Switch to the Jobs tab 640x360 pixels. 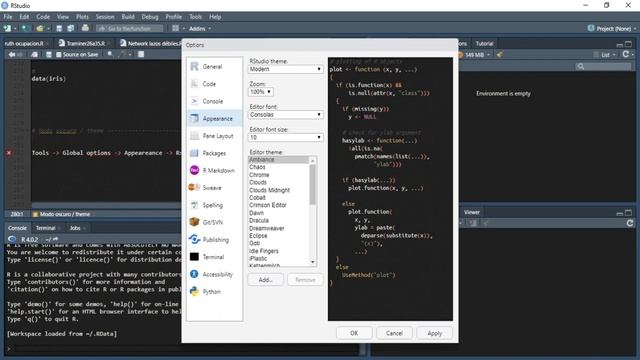coord(75,228)
